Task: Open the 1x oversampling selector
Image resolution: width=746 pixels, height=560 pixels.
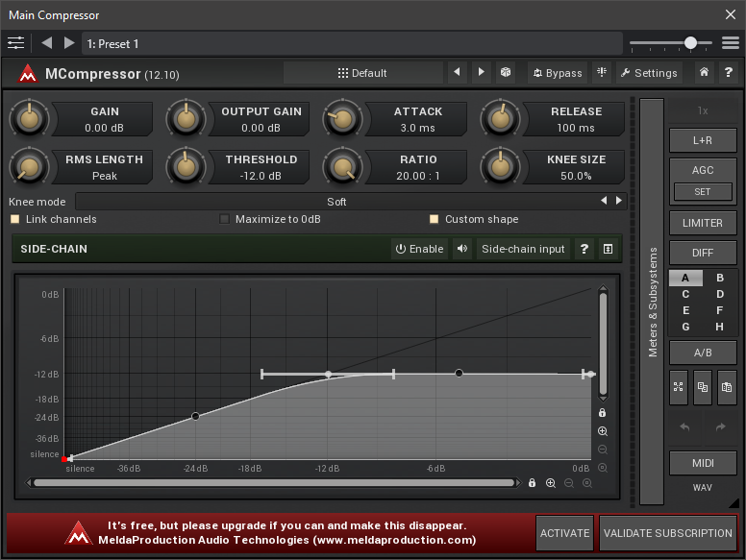Action: click(703, 110)
